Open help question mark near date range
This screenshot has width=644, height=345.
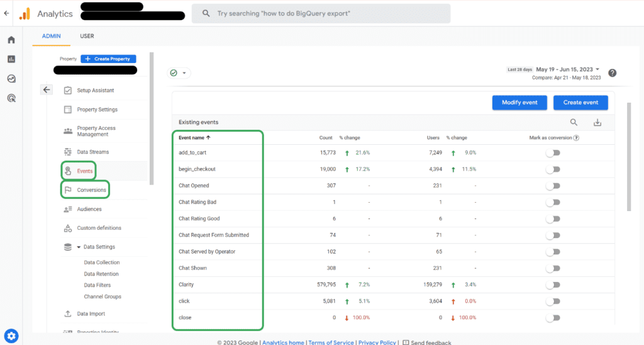coord(613,73)
